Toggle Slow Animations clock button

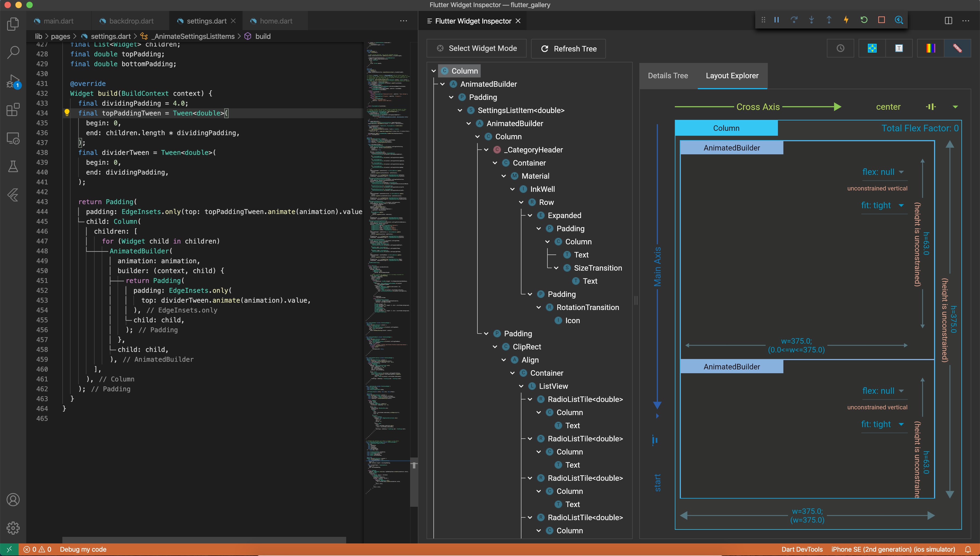click(x=840, y=48)
